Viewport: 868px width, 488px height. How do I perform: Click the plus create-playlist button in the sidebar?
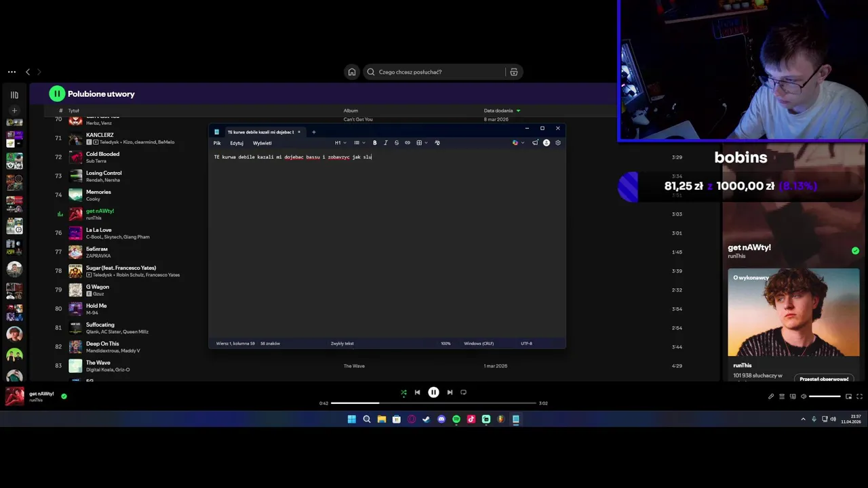(14, 110)
